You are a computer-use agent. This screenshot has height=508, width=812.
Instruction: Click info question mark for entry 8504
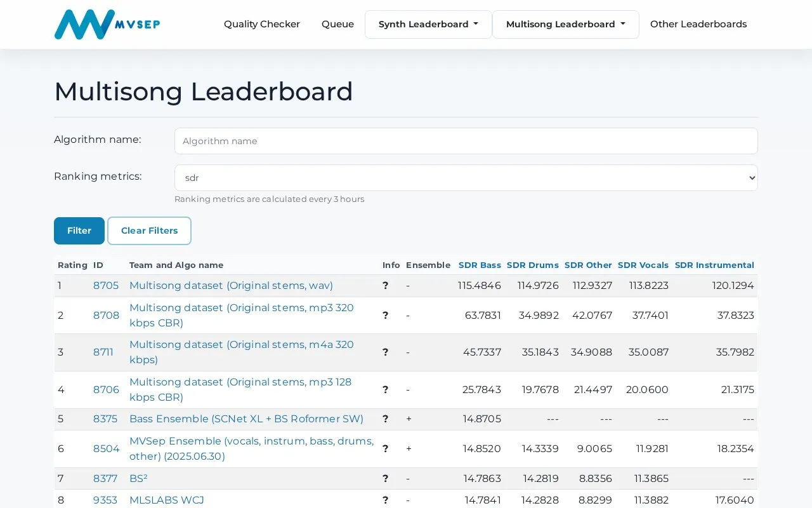pos(385,448)
